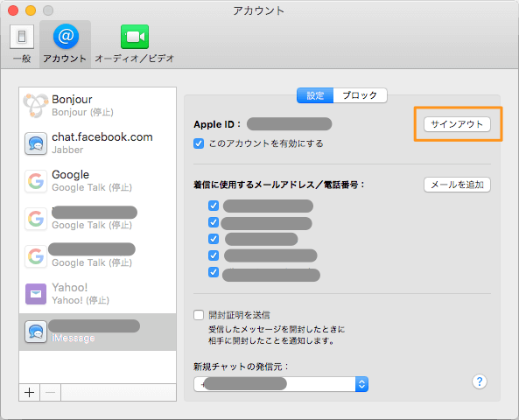The image size is (519, 420).
Task: Click the iMessage account chat bubble icon
Action: tap(36, 332)
